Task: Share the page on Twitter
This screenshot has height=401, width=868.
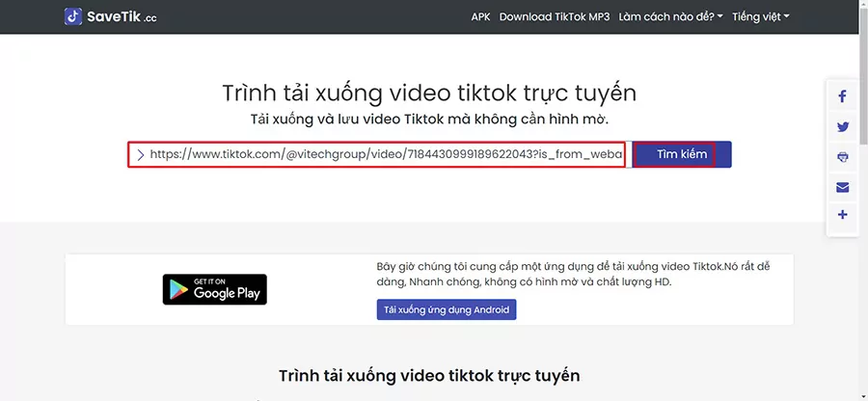Action: (x=843, y=127)
